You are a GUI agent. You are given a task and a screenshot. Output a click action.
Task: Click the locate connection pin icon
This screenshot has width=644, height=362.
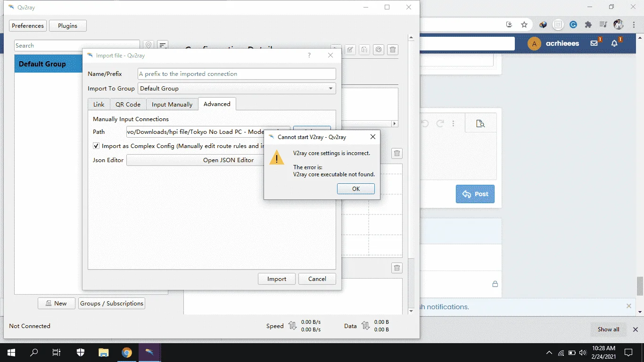click(x=149, y=45)
